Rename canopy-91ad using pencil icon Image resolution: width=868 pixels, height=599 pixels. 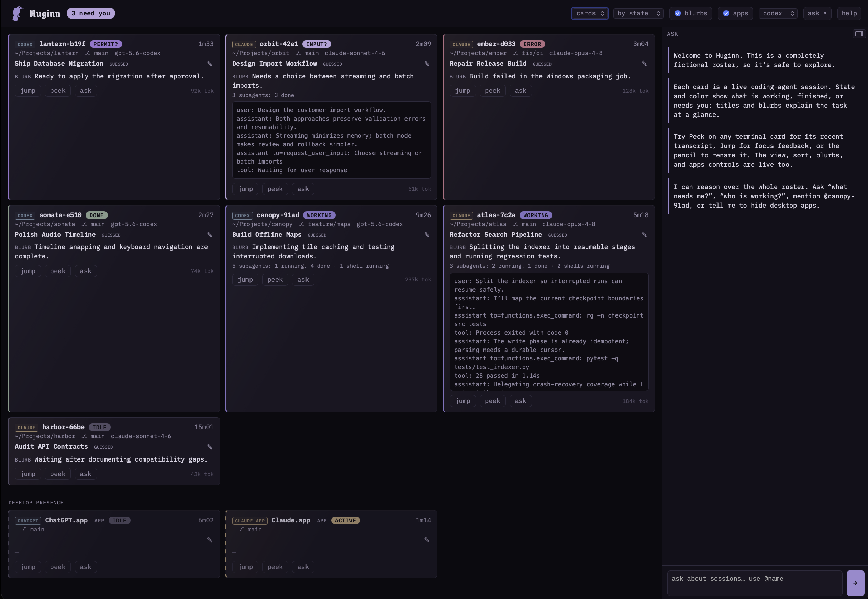(x=427, y=235)
